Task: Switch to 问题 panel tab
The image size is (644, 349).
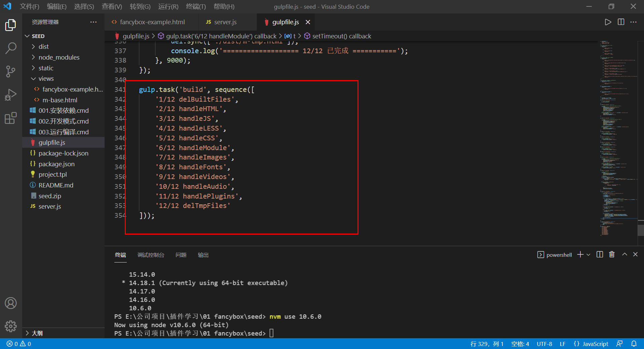Action: 181,255
